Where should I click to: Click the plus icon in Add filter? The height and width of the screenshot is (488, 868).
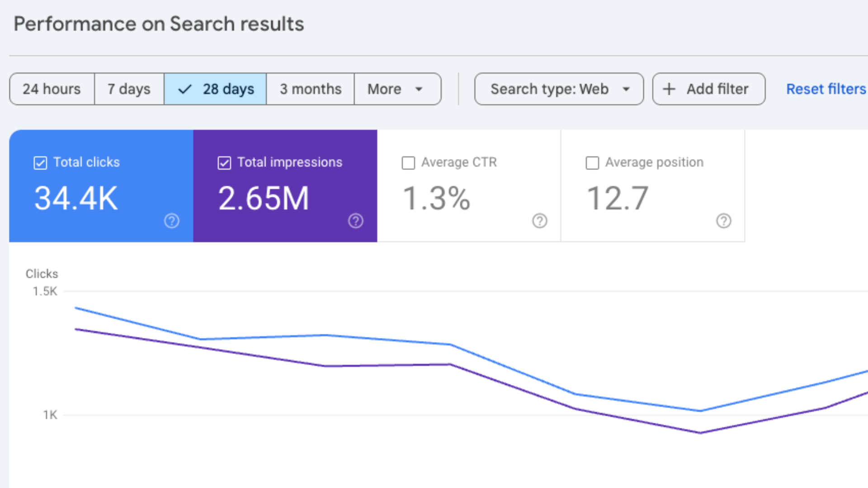[x=669, y=89]
